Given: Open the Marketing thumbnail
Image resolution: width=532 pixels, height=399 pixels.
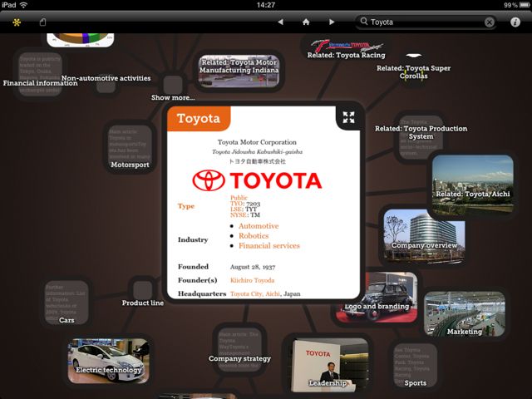Looking at the screenshot, I should (x=465, y=314).
